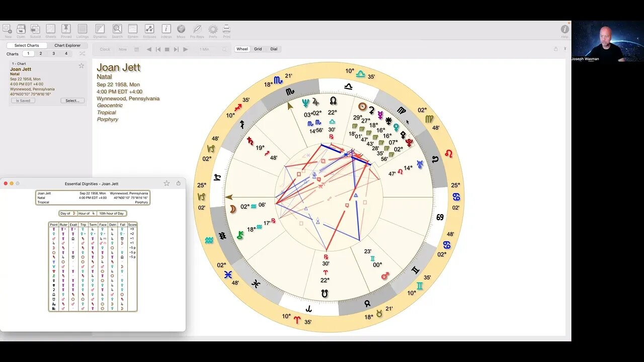Star the Essential Dignities window as favorite

coord(167,184)
